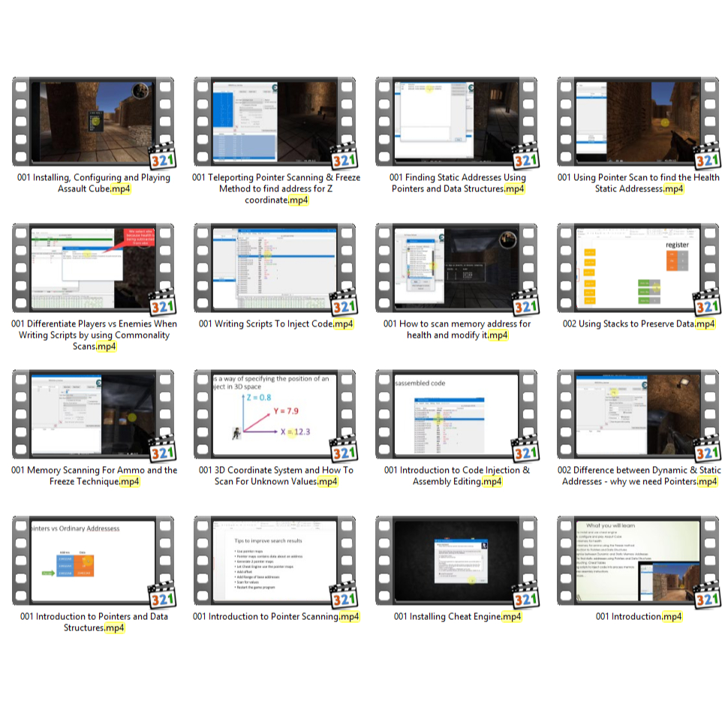Screen dimensions: 728x728
Task: Click the '002 Using Stacks to Preserve Data.mp4' filename
Action: click(x=639, y=324)
